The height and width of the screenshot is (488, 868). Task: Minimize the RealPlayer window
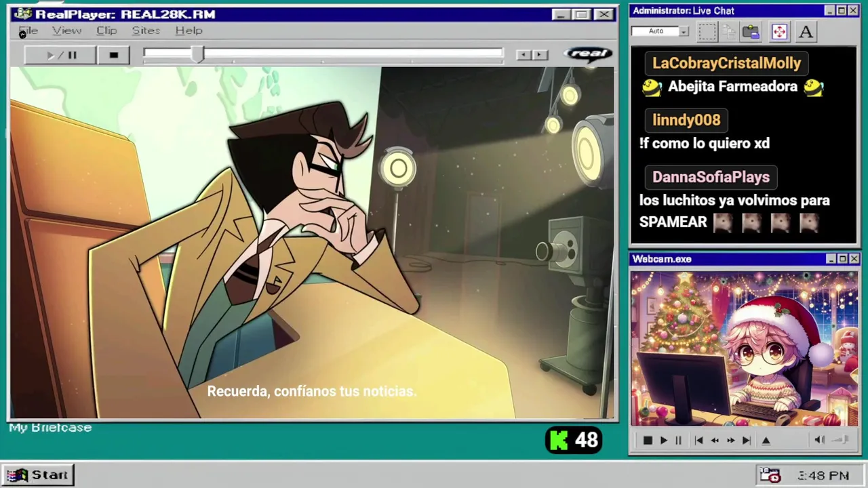560,14
